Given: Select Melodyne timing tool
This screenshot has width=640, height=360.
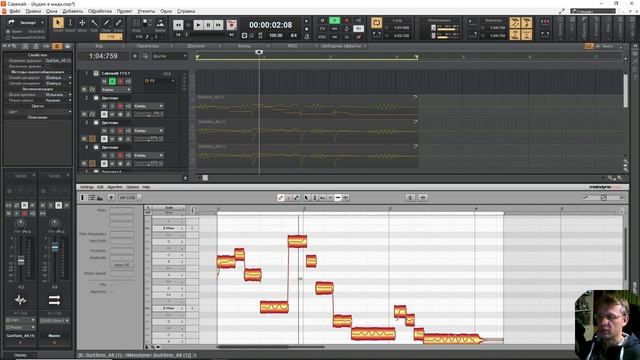Looking at the screenshot, I should 338,198.
